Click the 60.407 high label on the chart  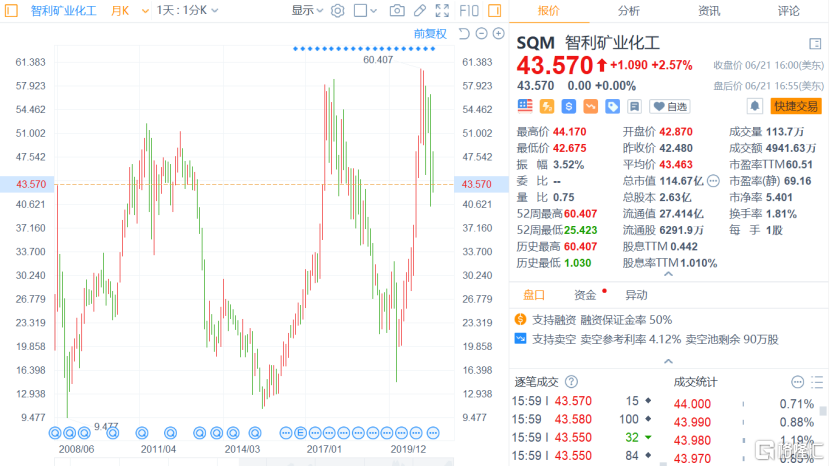tap(378, 60)
